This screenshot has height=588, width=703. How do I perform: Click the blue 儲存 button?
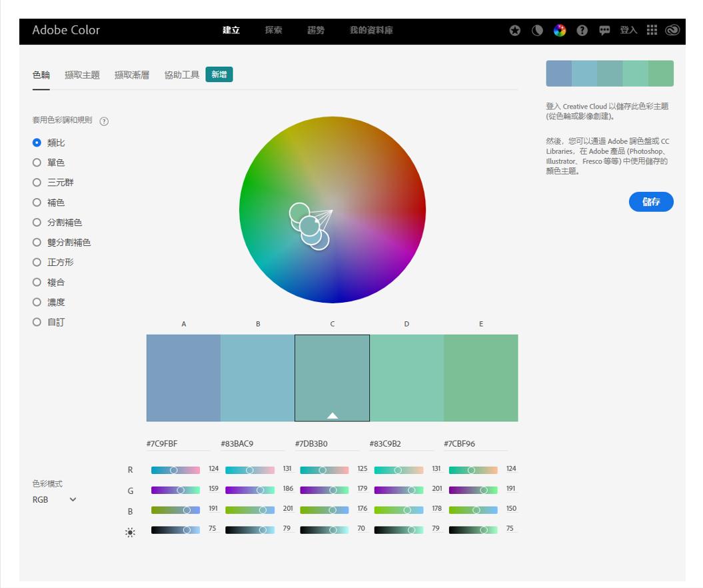click(651, 202)
